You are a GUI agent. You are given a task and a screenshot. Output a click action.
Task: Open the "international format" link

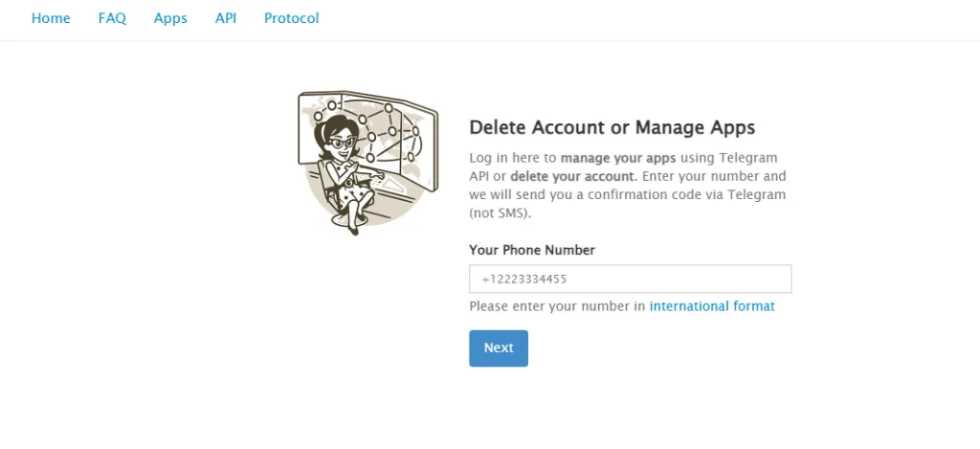coord(712,306)
